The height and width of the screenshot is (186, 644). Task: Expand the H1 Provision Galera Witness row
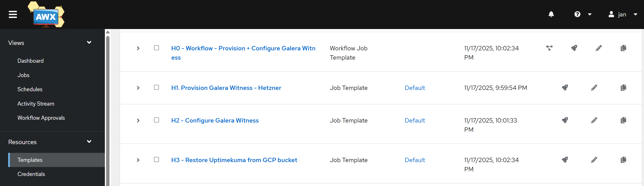(x=138, y=88)
